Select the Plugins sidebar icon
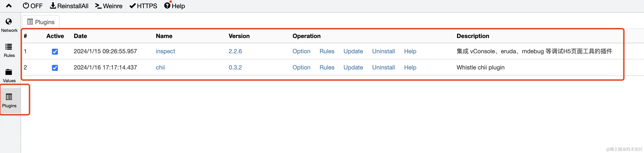 [9, 97]
